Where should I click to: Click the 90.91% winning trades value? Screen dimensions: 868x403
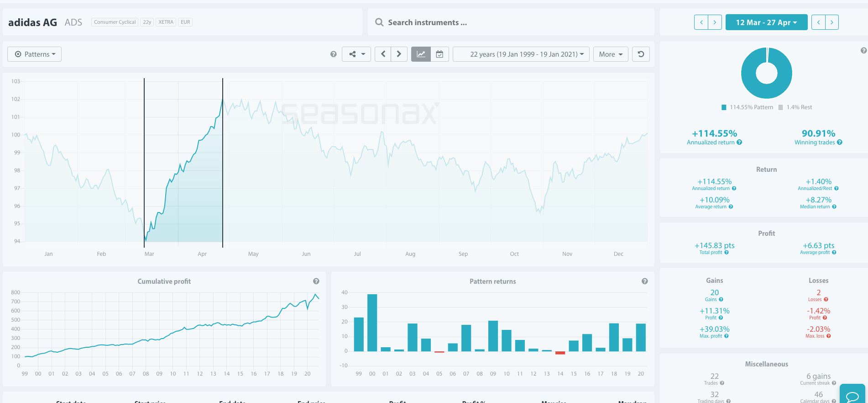[818, 133]
